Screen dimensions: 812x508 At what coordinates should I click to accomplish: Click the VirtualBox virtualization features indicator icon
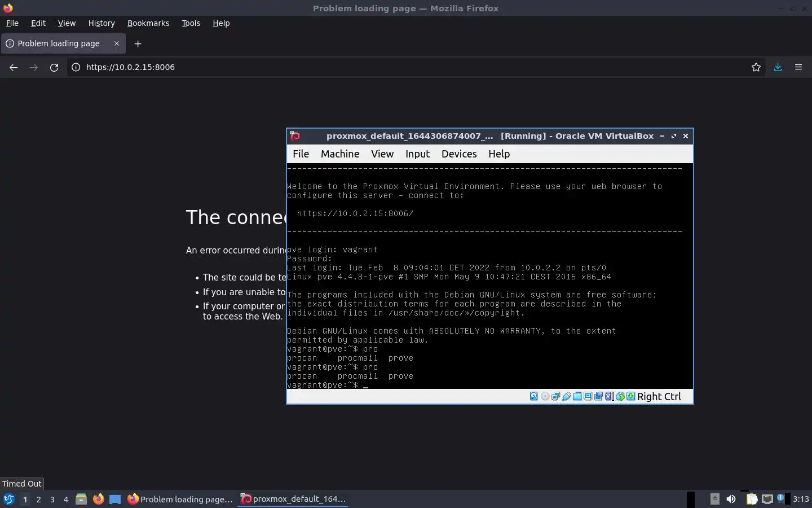click(x=609, y=396)
